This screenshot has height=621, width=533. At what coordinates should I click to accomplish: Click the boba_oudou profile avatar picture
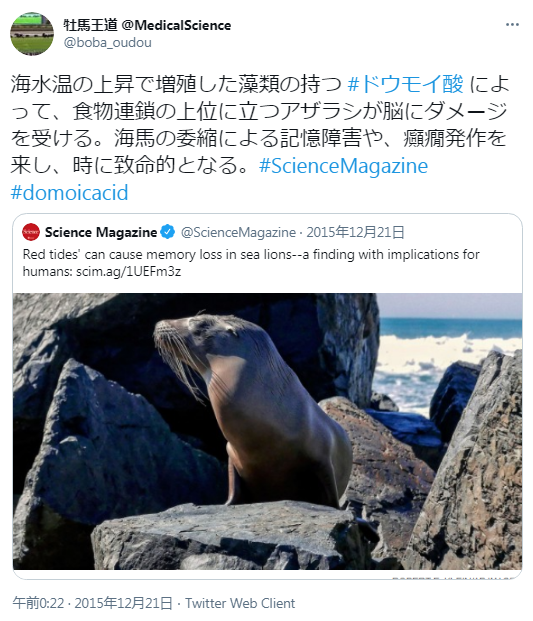coord(32,34)
